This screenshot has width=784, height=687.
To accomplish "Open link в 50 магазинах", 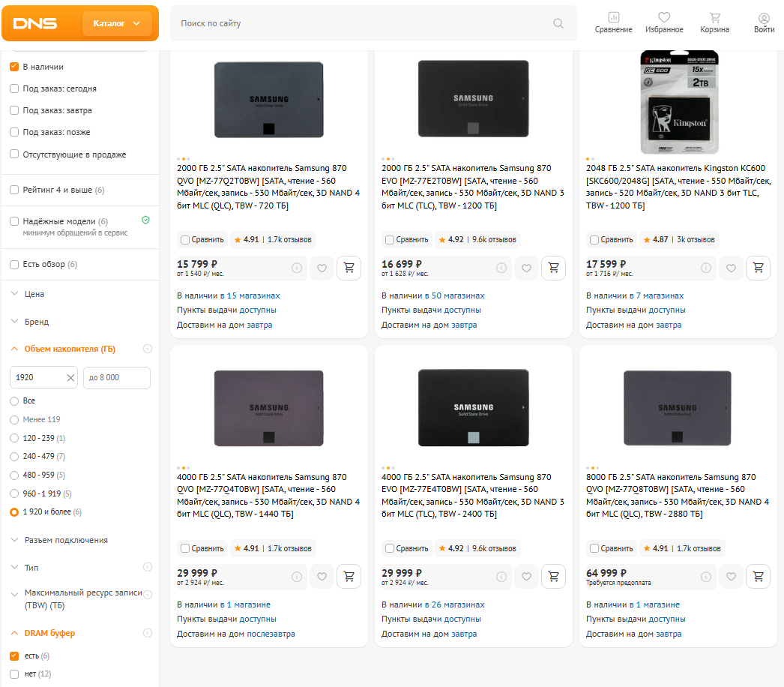I will point(454,295).
